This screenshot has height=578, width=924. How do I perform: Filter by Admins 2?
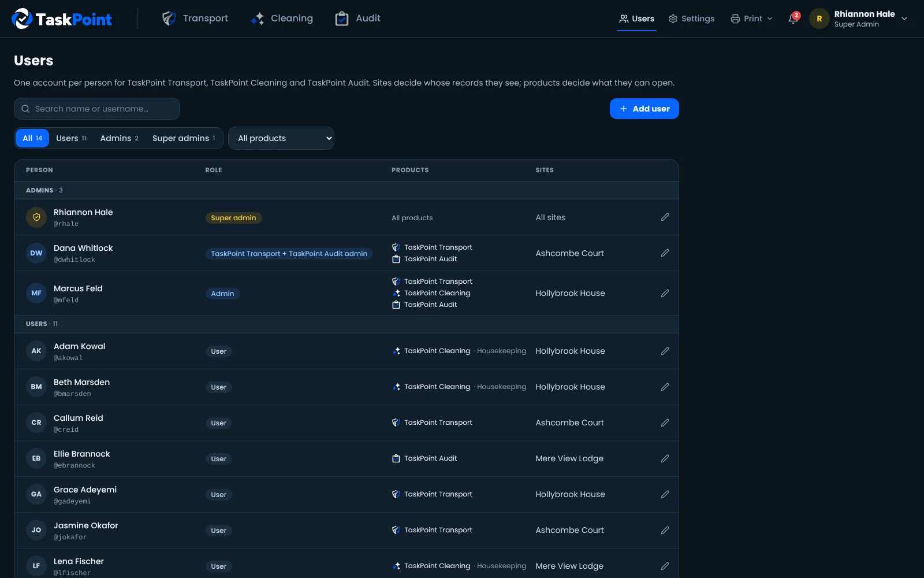pyautogui.click(x=119, y=138)
